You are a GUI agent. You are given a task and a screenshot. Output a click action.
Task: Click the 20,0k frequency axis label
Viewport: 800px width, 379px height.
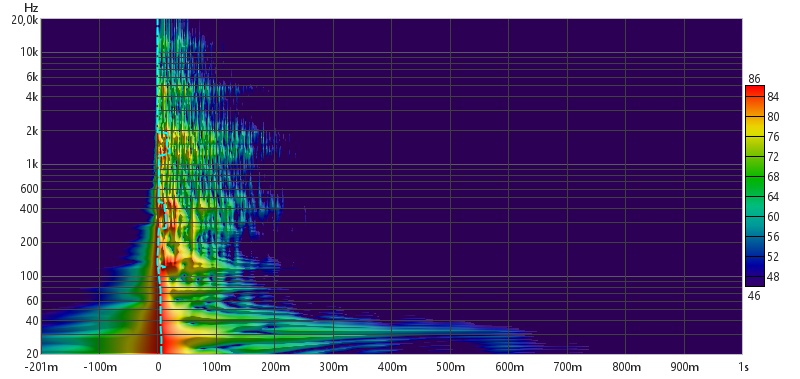tap(26, 19)
